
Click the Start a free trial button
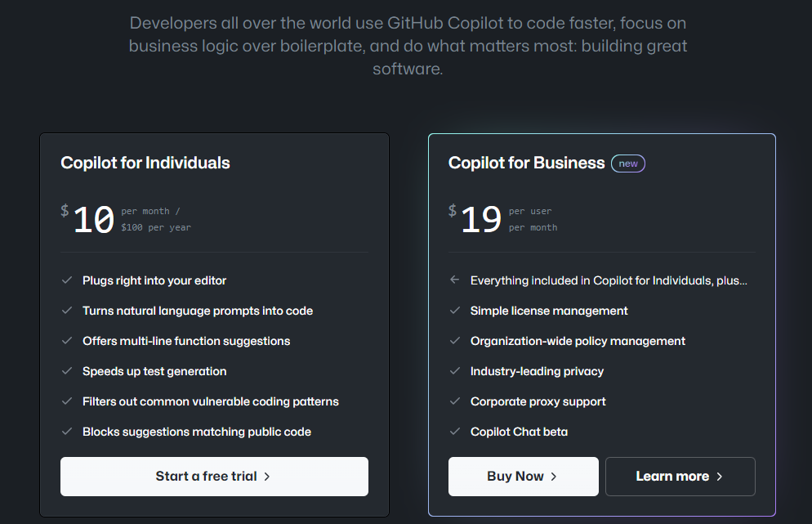coord(214,477)
